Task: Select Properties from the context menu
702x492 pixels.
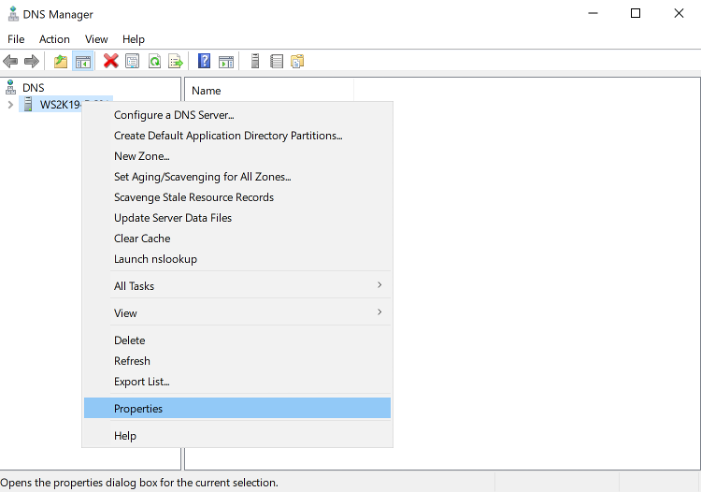Action: click(138, 408)
